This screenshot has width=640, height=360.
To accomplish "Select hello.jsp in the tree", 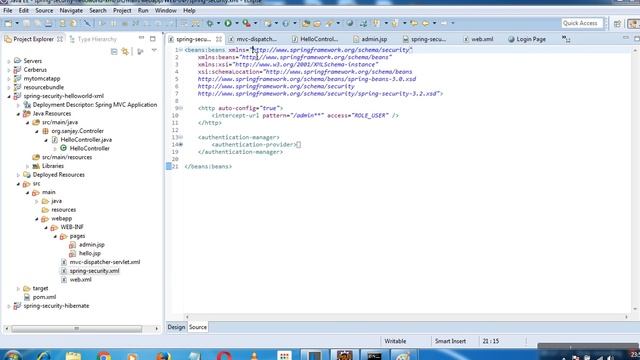I will pos(89,253).
